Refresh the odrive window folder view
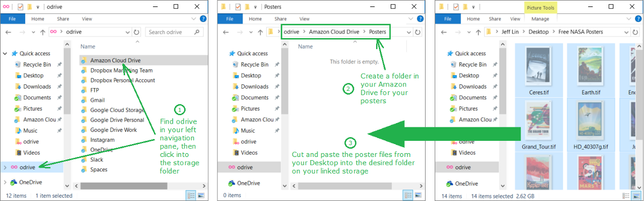This screenshot has height=201, width=644. coord(136,32)
